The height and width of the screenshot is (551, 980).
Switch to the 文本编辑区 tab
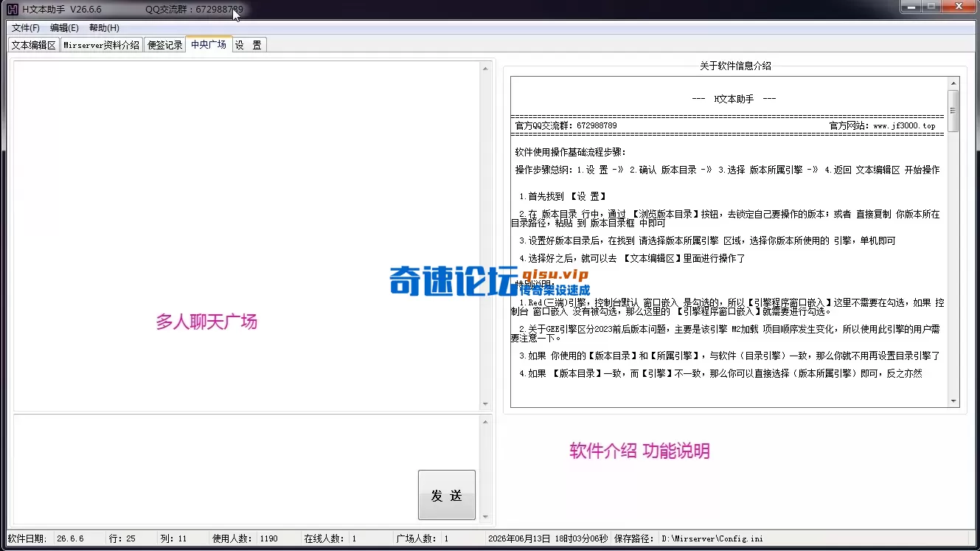pos(33,45)
